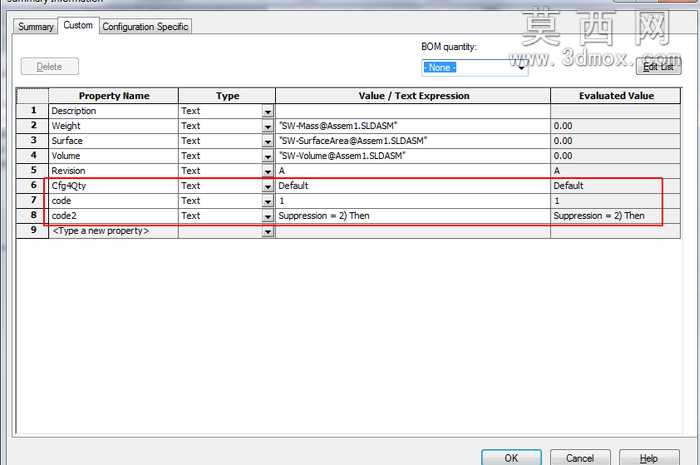Select the Revision property name cell
Screen dimensions: 700x465
coord(113,170)
